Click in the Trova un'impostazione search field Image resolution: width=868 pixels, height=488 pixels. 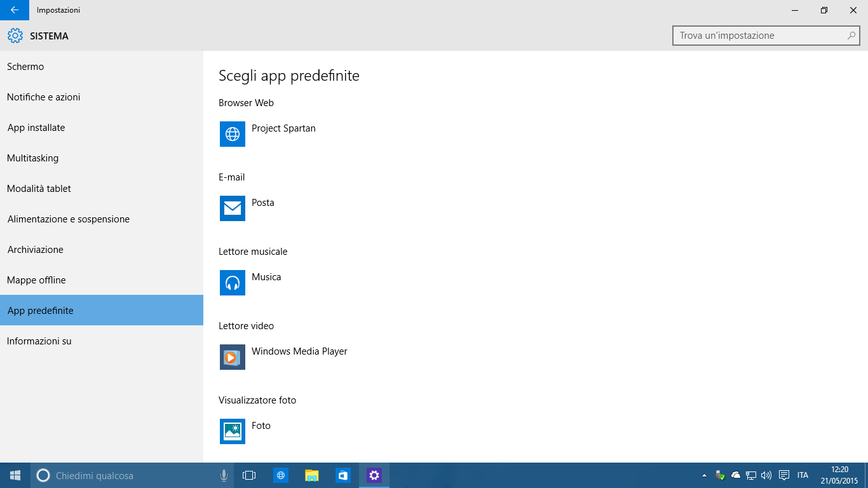pos(766,36)
